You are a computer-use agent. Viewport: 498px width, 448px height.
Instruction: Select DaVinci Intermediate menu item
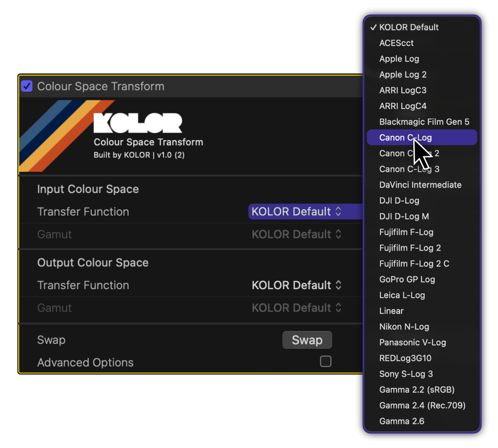[x=420, y=185]
